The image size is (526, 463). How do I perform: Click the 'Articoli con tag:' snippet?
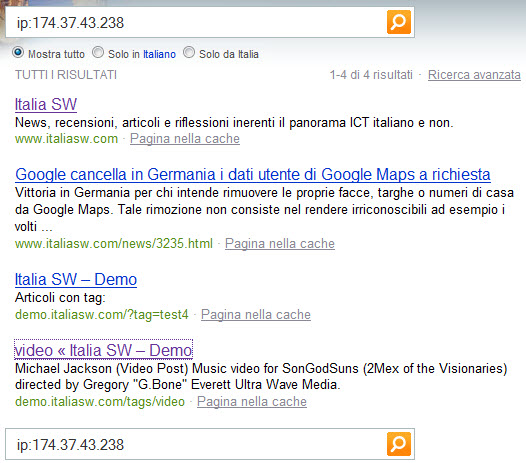click(60, 298)
